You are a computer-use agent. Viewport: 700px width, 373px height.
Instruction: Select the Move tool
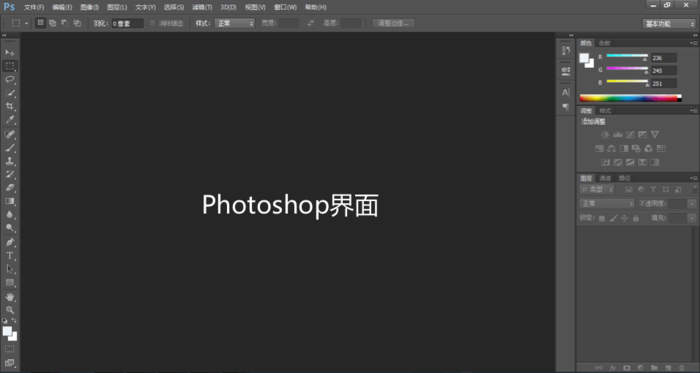[x=10, y=53]
